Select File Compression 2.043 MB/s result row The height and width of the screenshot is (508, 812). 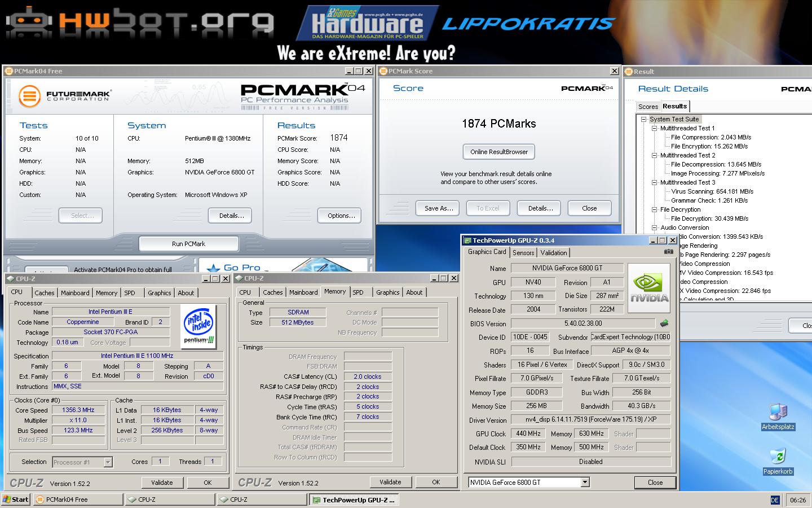click(x=711, y=137)
